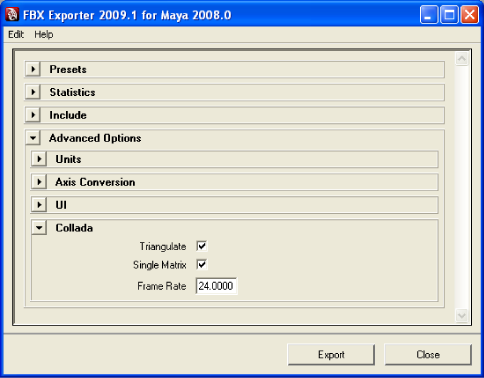Click the Triangulate label
This screenshot has width=484, height=378.
[163, 247]
